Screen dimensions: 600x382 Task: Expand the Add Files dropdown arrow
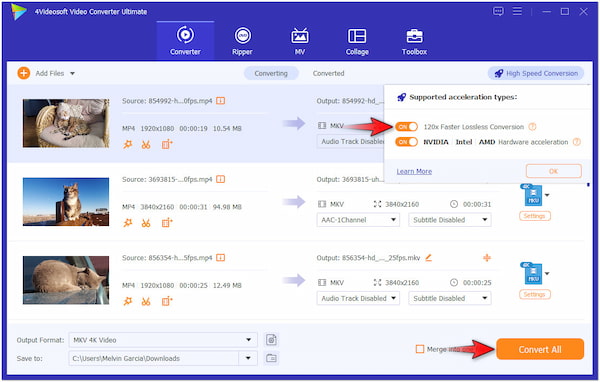(x=72, y=73)
